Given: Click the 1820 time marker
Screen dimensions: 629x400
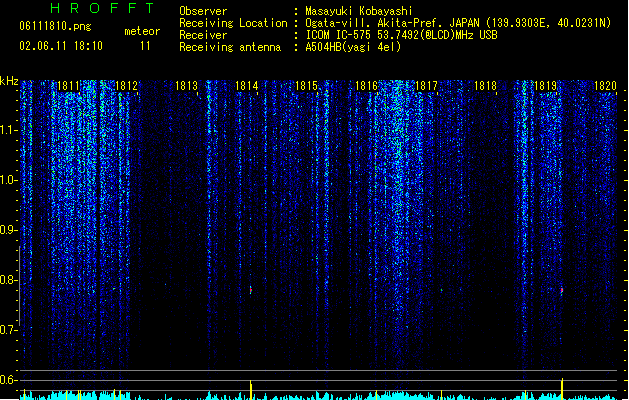Looking at the screenshot, I should (605, 86).
